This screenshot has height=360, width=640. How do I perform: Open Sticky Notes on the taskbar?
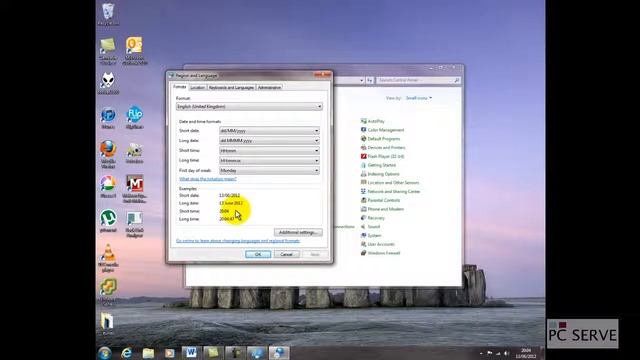[213, 353]
